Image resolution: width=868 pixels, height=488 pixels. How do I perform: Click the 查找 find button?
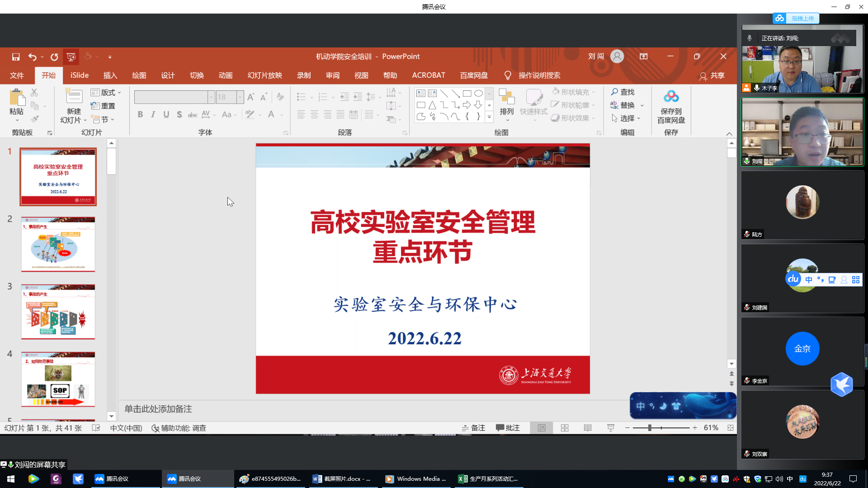[x=623, y=92]
